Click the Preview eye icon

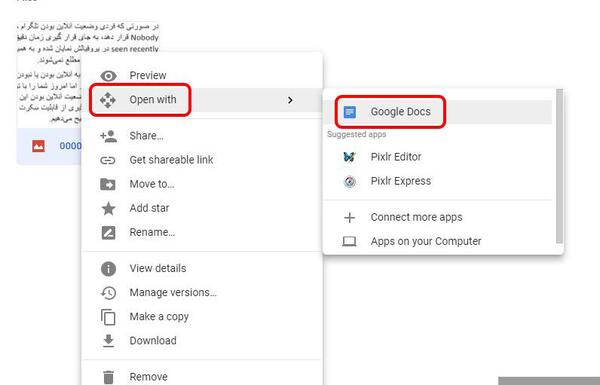(x=108, y=76)
